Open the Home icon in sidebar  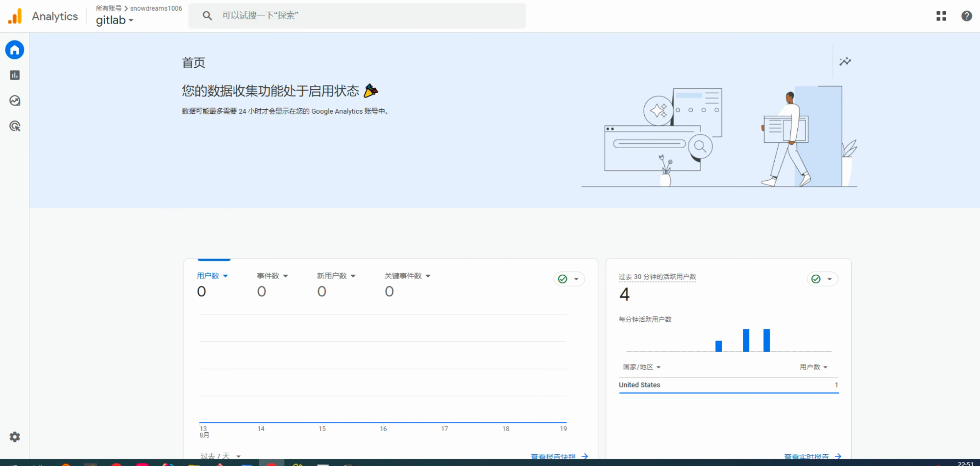(15, 50)
